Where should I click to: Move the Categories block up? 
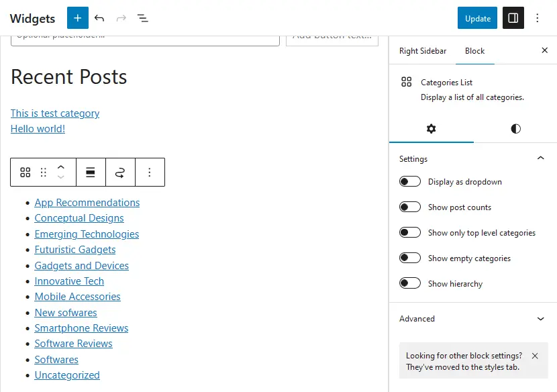[61, 167]
